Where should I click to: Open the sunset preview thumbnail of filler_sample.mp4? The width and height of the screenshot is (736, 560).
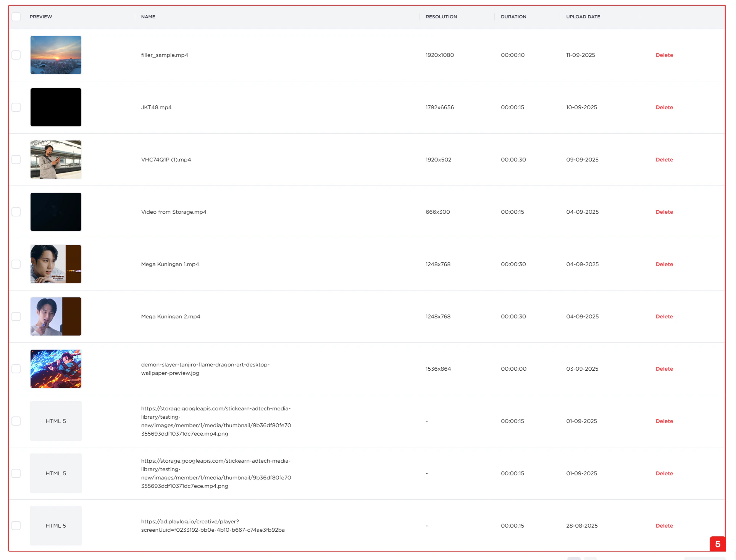coord(55,55)
